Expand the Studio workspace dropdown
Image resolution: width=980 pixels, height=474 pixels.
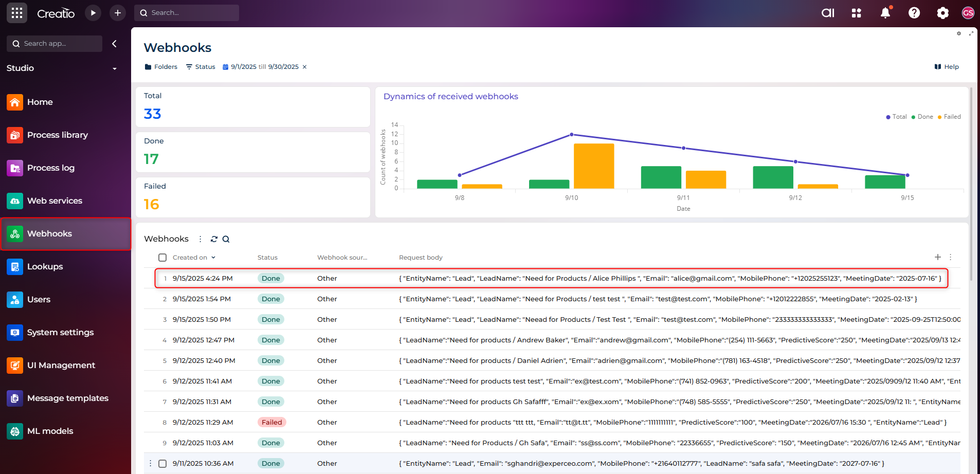pyautogui.click(x=115, y=68)
